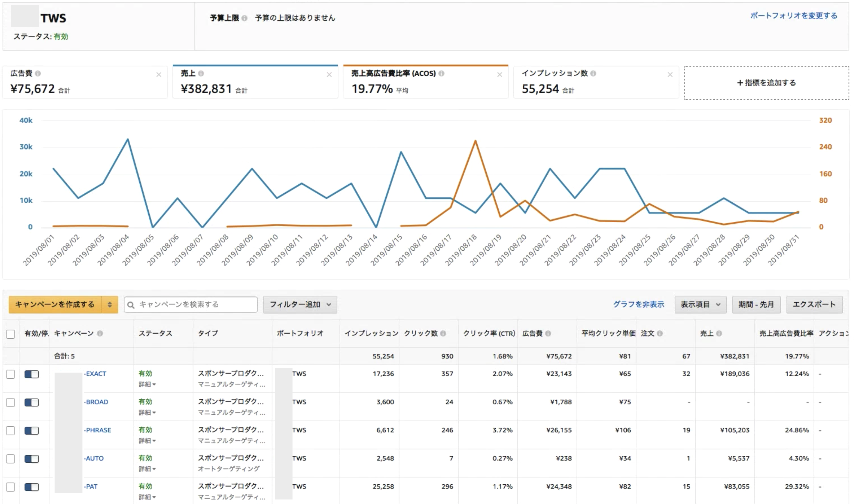854x504 pixels.
Task: Select all campaigns header checkbox
Action: [x=11, y=334]
